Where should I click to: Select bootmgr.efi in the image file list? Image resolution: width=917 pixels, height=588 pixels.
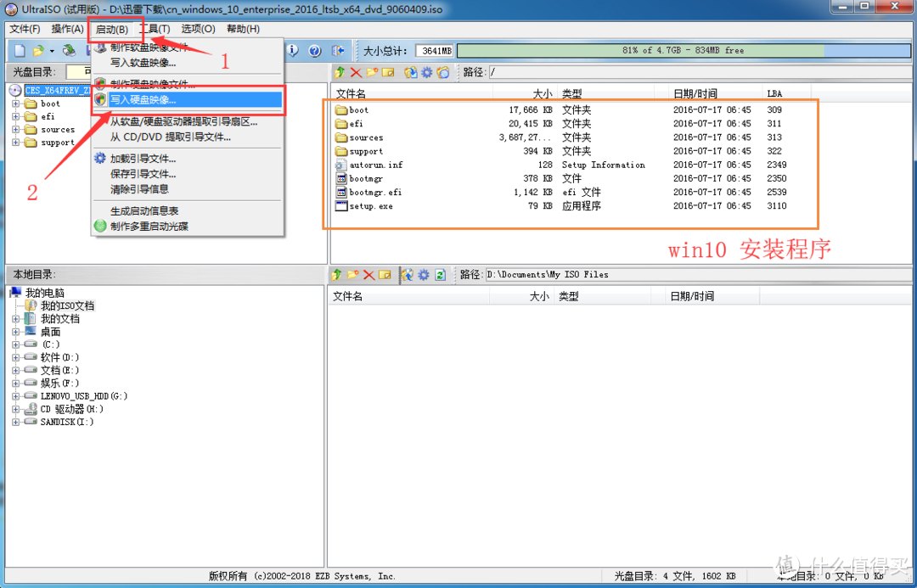375,193
